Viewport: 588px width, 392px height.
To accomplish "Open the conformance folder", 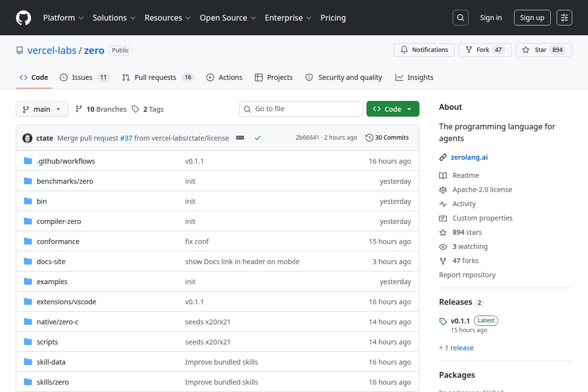I will (58, 242).
